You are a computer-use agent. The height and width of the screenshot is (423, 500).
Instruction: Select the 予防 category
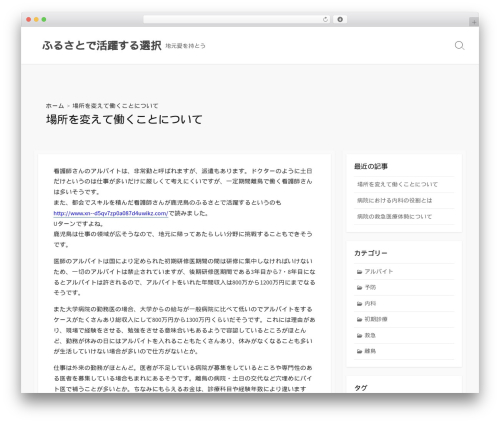point(370,287)
